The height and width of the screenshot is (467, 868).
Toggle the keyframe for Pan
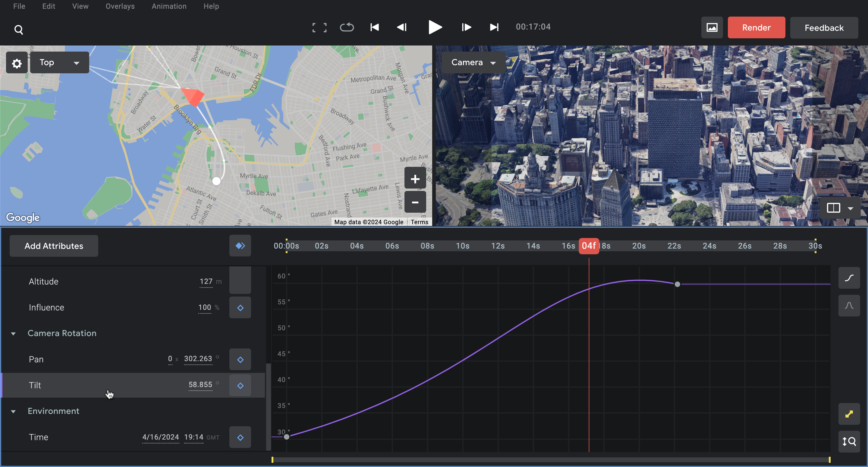[240, 359]
